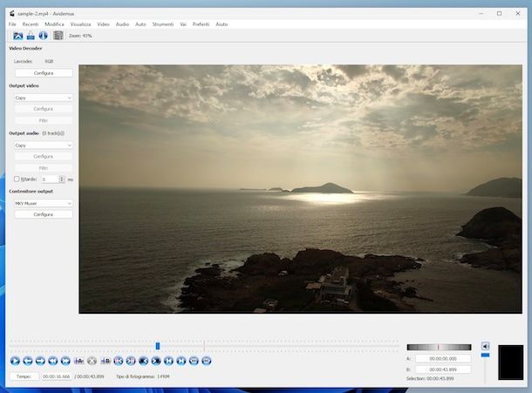Open the Visualizza menu

tap(80, 24)
